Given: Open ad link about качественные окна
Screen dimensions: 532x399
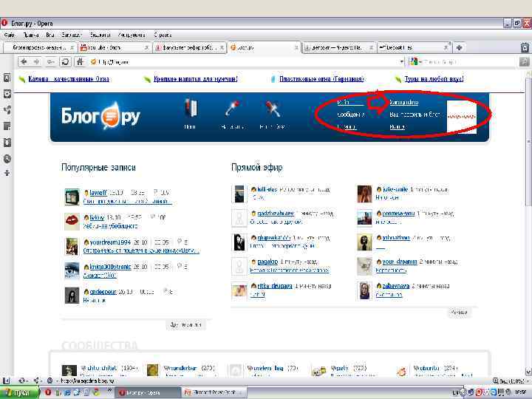Looking at the screenshot, I should (69, 79).
